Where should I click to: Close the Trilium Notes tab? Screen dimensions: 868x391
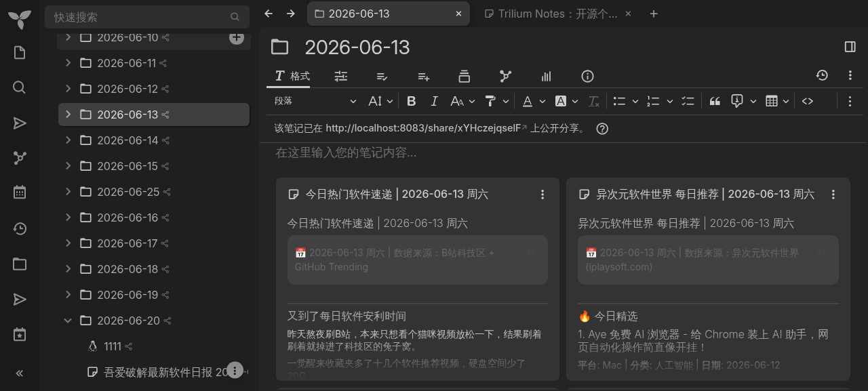628,14
